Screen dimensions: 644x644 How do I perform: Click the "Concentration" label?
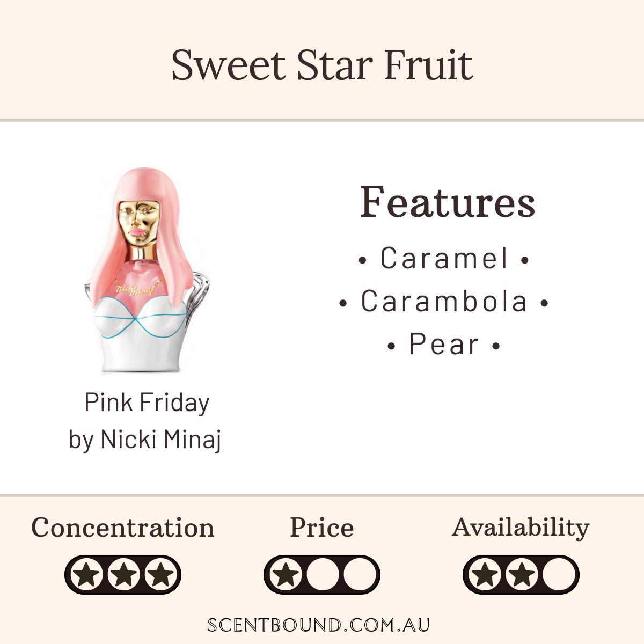pos(123,528)
